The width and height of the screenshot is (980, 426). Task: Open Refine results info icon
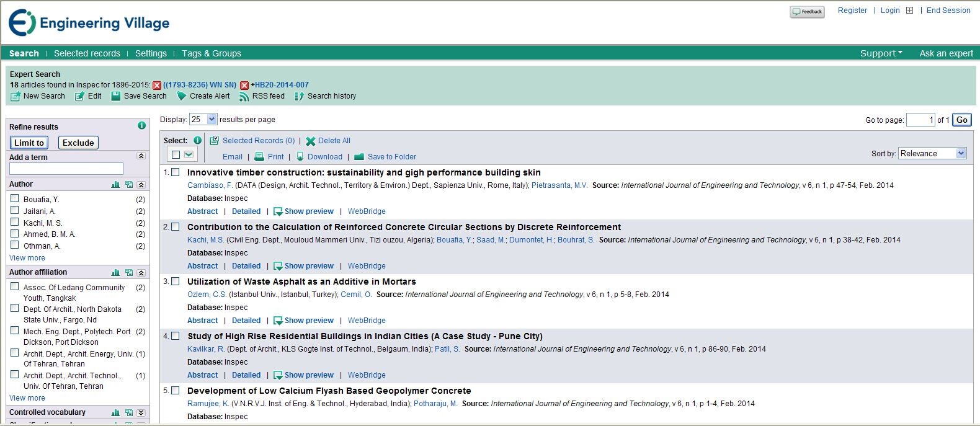(x=141, y=125)
